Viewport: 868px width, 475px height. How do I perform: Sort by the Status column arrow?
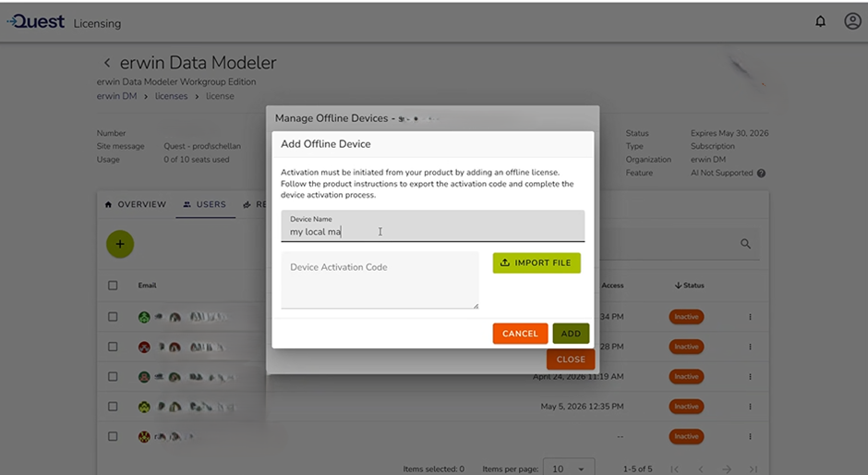678,286
